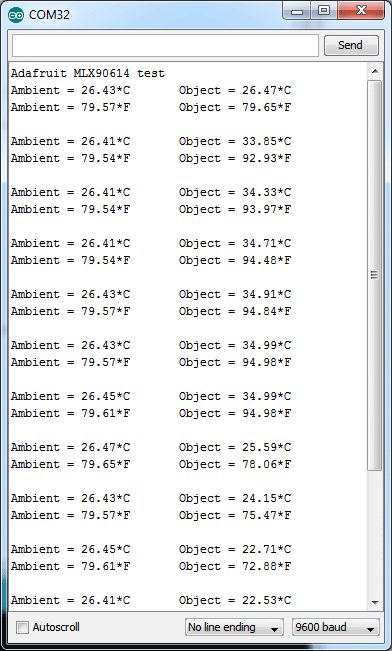
Task: Click the 'Ambient = 26.47*C' reading
Action: (x=71, y=448)
